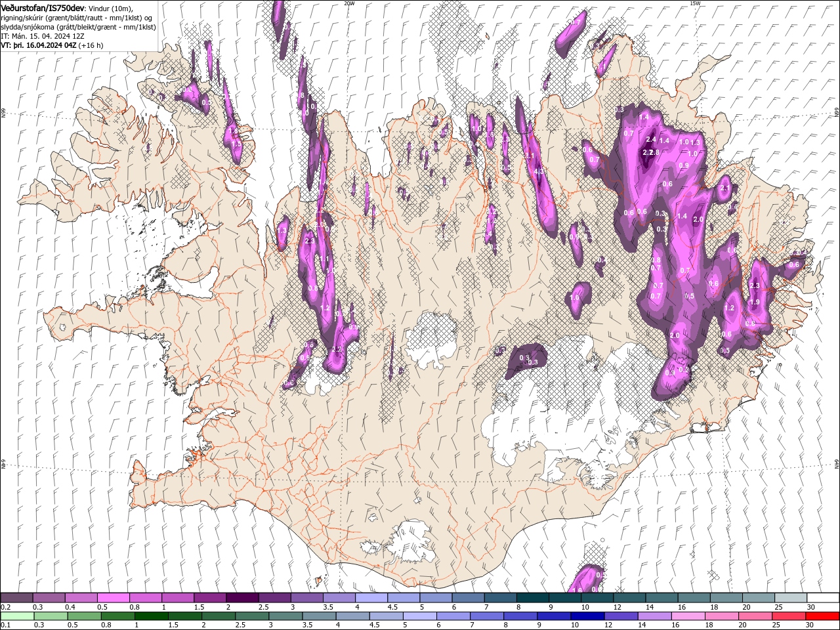Viewport: 840px width, 630px height.
Task: Pick the 7 medium blue swatch on rain scale
Action: click(x=487, y=616)
